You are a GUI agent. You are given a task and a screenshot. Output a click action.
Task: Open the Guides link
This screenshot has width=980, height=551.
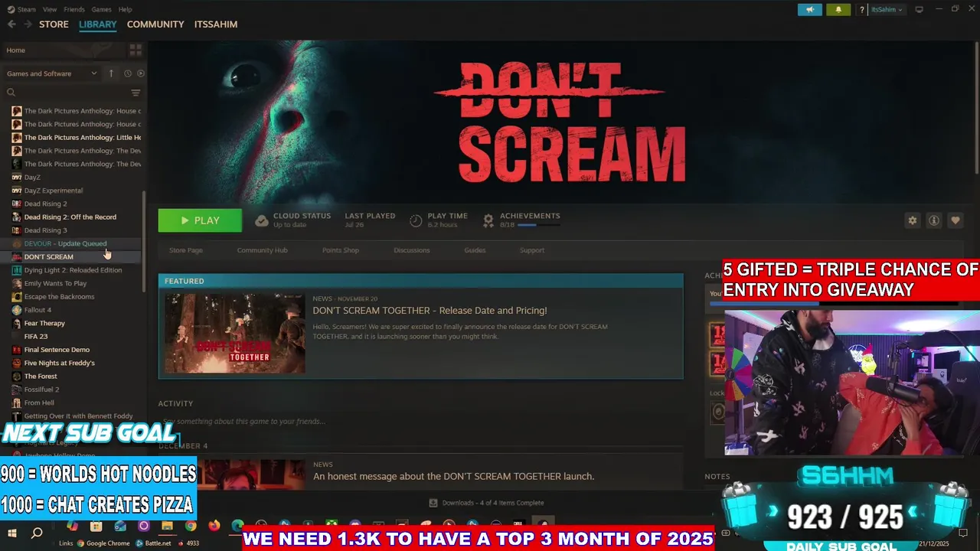(475, 250)
